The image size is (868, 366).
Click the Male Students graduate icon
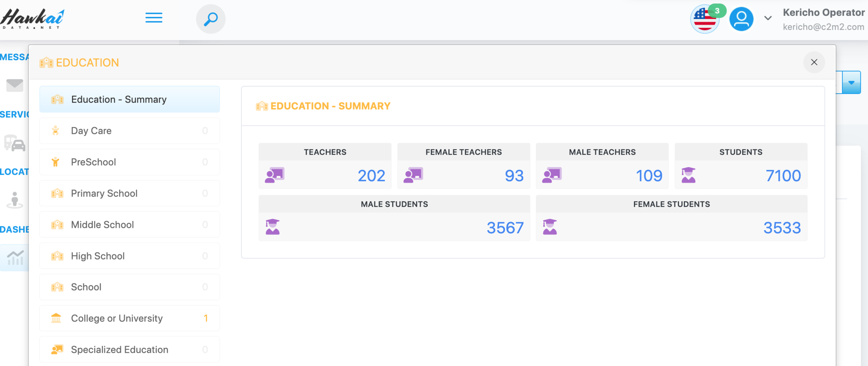tap(273, 227)
